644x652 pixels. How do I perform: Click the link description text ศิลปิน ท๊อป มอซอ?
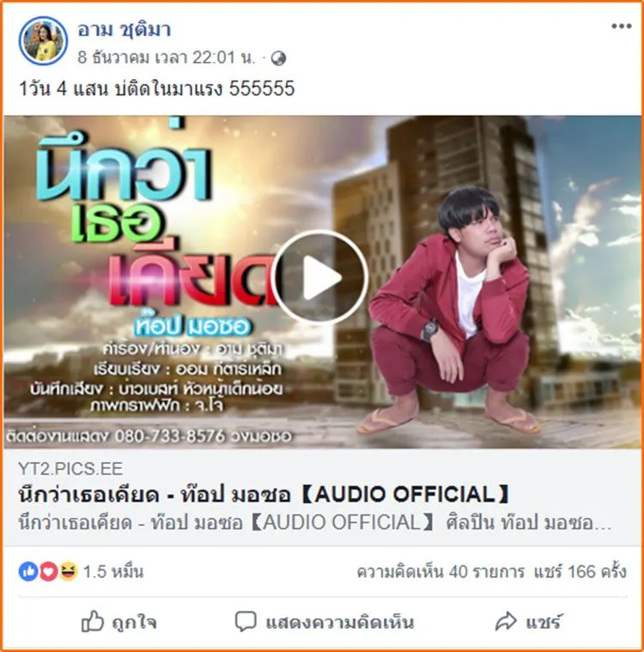[x=528, y=522]
